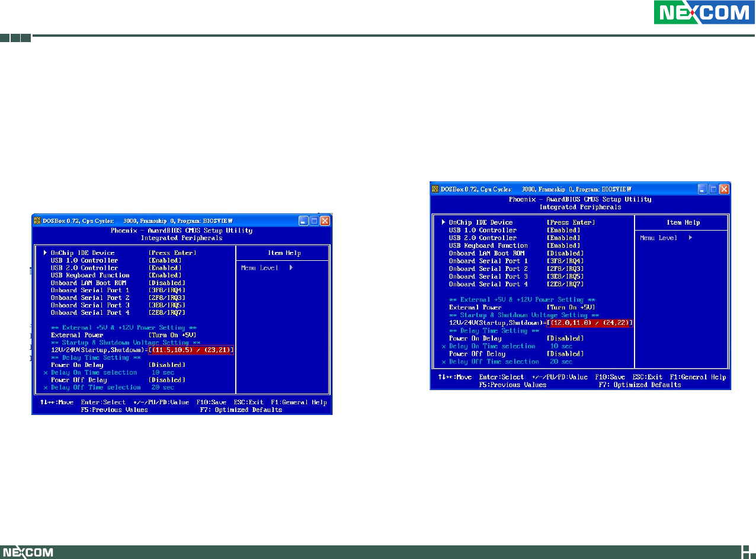Image resolution: width=756 pixels, height=559 pixels.
Task: Click the right DOSBox window title bar
Action: pos(580,189)
